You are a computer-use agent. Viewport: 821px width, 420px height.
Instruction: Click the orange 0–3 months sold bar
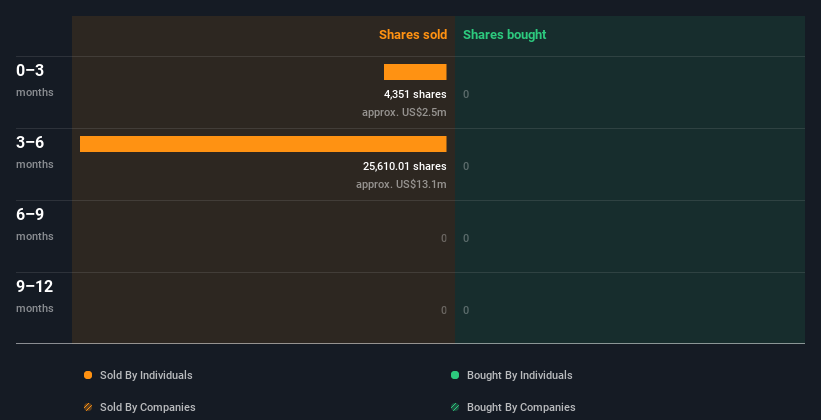pyautogui.click(x=415, y=72)
